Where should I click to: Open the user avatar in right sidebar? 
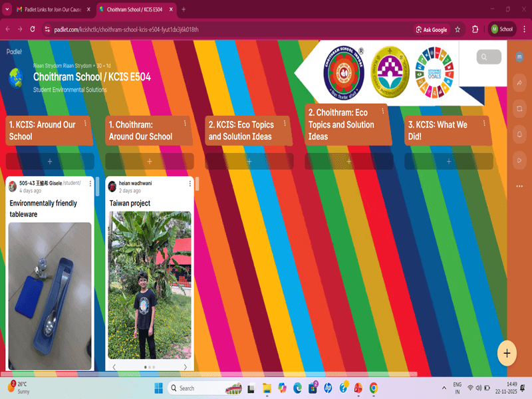coord(519,57)
